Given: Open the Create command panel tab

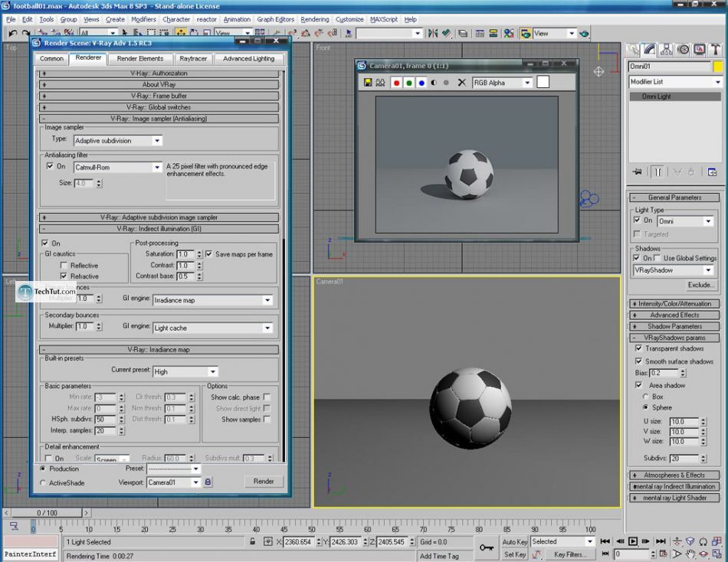Looking at the screenshot, I should tap(633, 50).
